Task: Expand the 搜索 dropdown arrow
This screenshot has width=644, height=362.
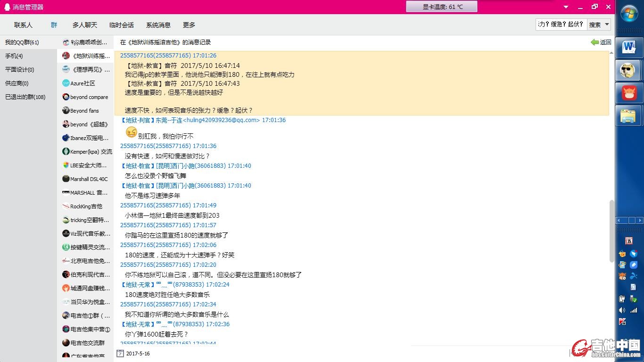Action: 607,25
